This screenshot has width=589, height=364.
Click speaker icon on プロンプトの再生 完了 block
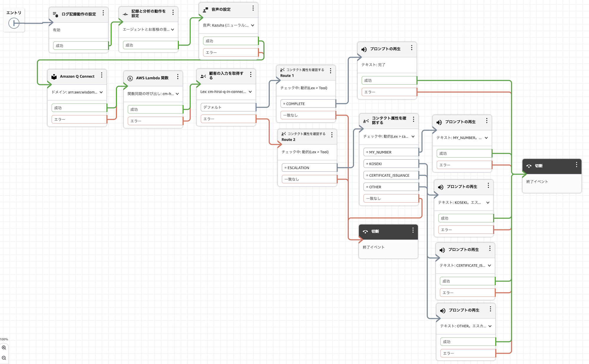364,49
